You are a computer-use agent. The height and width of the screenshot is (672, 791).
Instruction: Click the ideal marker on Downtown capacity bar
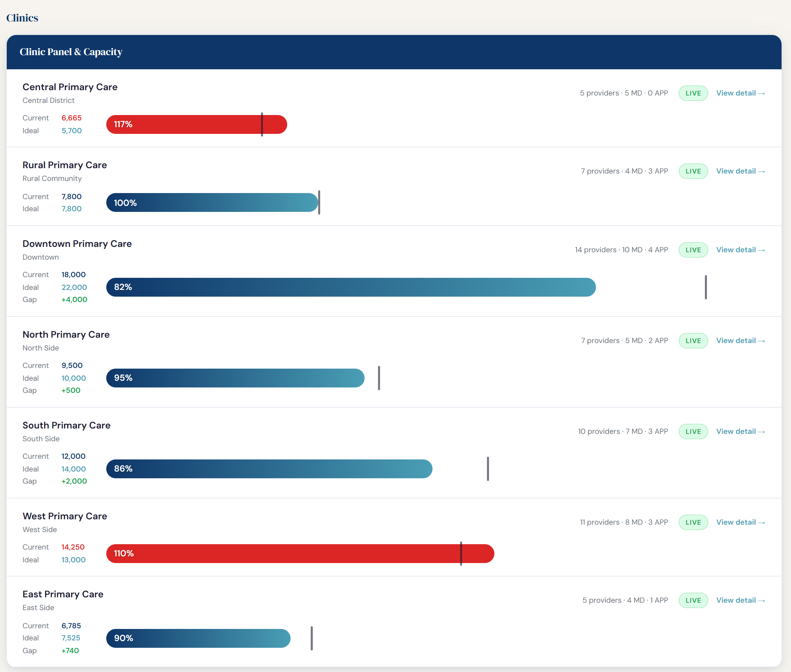[x=705, y=287]
